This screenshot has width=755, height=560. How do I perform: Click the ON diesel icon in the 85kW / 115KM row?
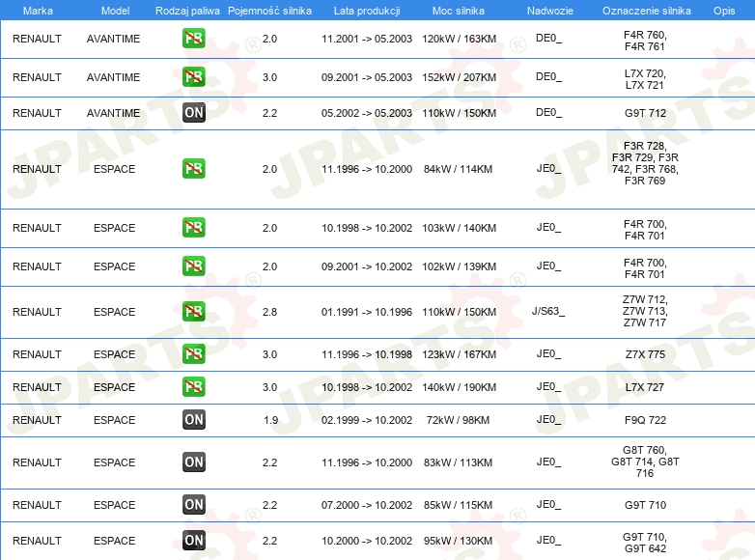click(193, 504)
